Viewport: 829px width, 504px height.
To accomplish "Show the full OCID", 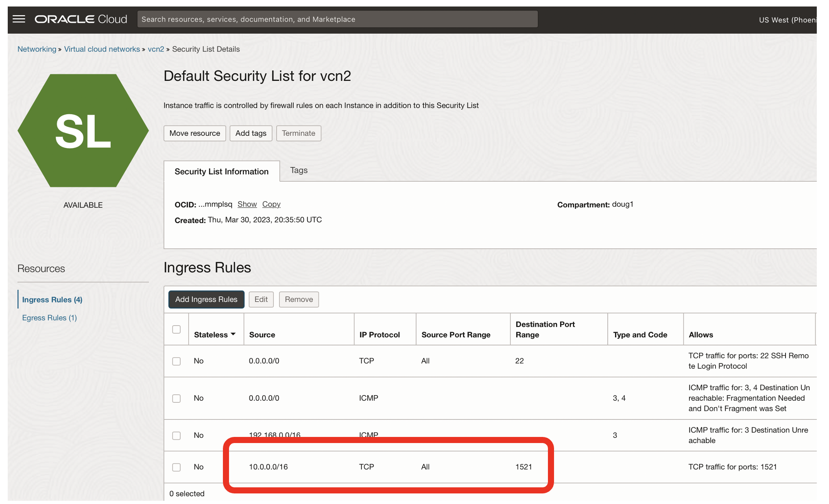I will coord(247,204).
